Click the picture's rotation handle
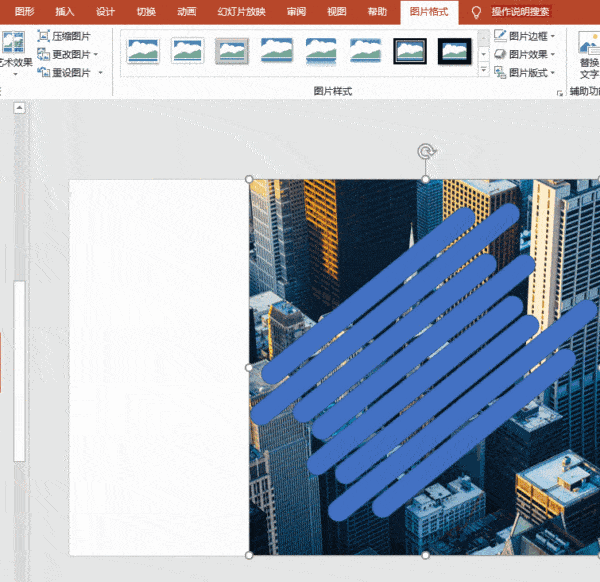Viewport: 600px width, 582px height. pos(426,152)
